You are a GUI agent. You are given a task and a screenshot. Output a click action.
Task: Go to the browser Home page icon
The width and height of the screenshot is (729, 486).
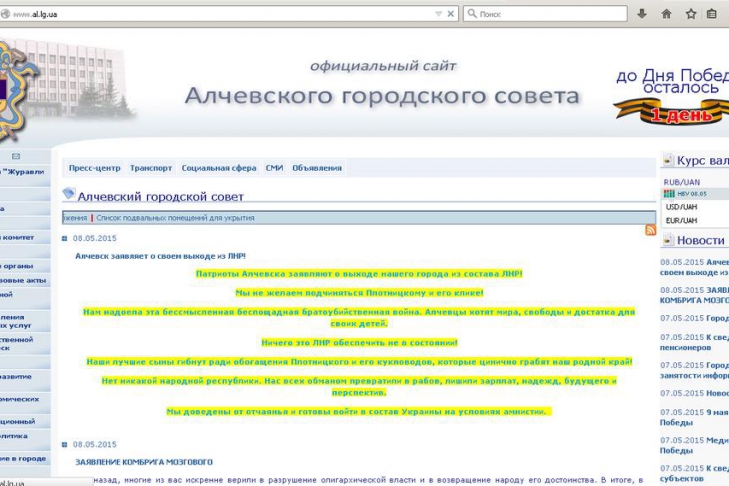(666, 14)
